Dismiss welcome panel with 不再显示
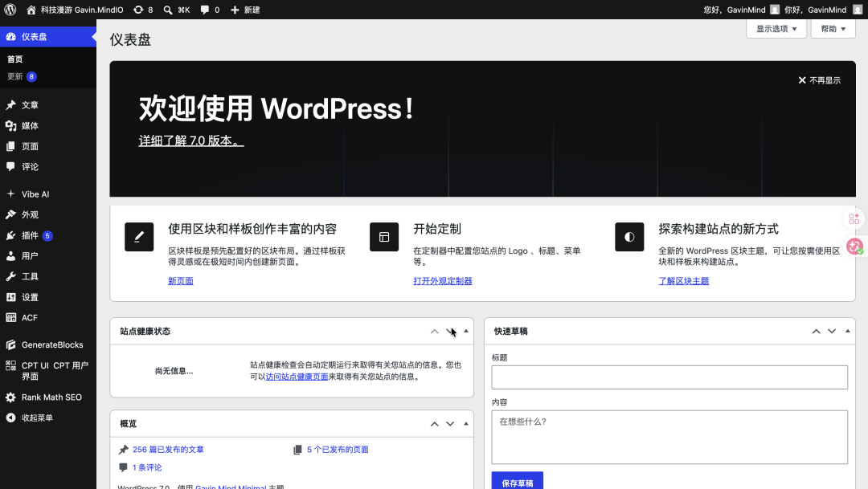This screenshot has height=489, width=868. coord(819,80)
